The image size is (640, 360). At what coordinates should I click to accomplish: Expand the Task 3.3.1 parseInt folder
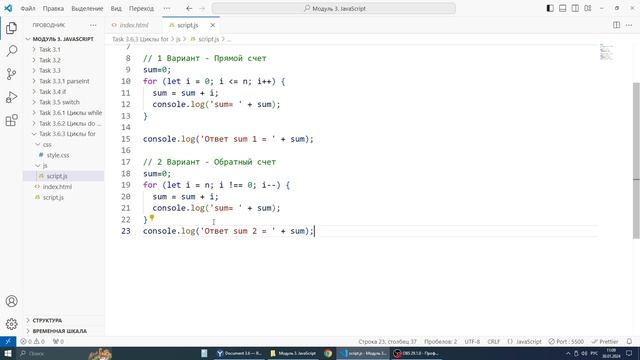pyautogui.click(x=64, y=81)
